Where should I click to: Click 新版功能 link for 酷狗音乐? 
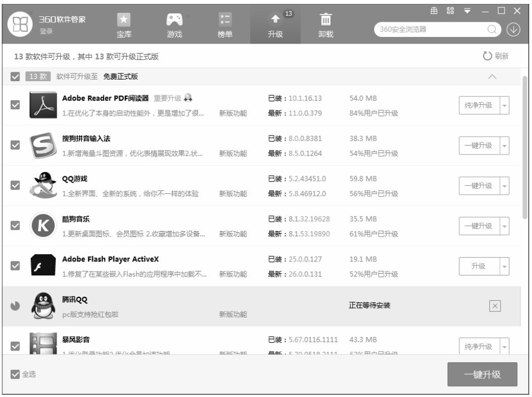(x=233, y=234)
